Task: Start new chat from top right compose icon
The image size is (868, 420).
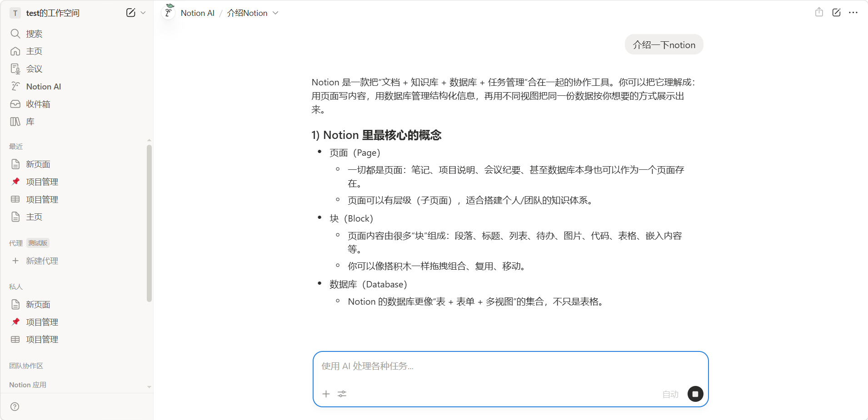Action: pyautogui.click(x=836, y=12)
